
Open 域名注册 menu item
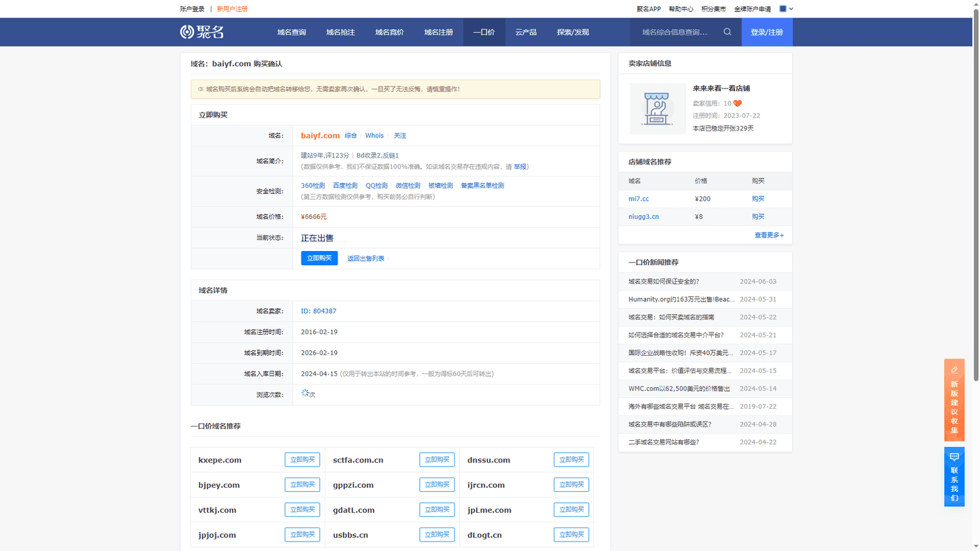tap(438, 32)
